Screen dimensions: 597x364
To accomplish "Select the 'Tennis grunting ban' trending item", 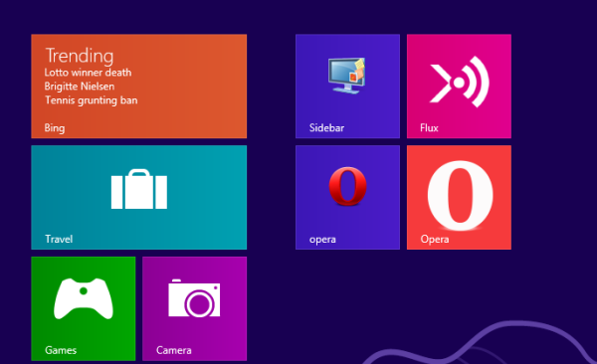I will pos(91,100).
